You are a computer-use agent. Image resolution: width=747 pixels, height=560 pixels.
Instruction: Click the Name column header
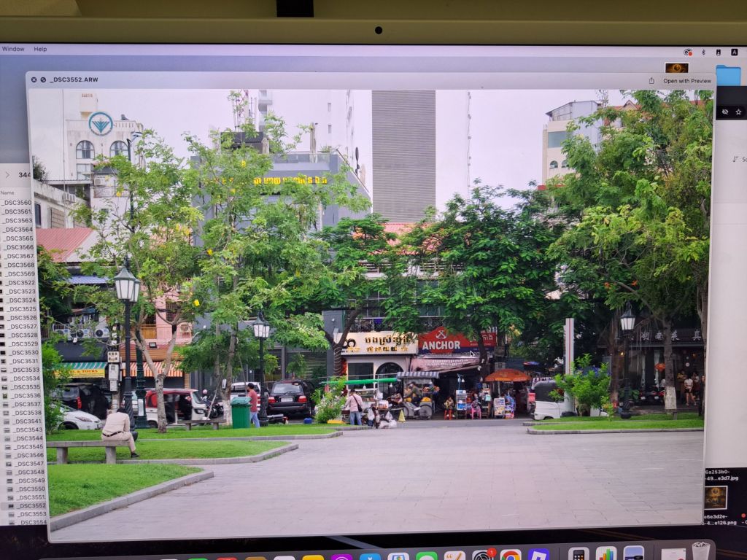point(7,192)
